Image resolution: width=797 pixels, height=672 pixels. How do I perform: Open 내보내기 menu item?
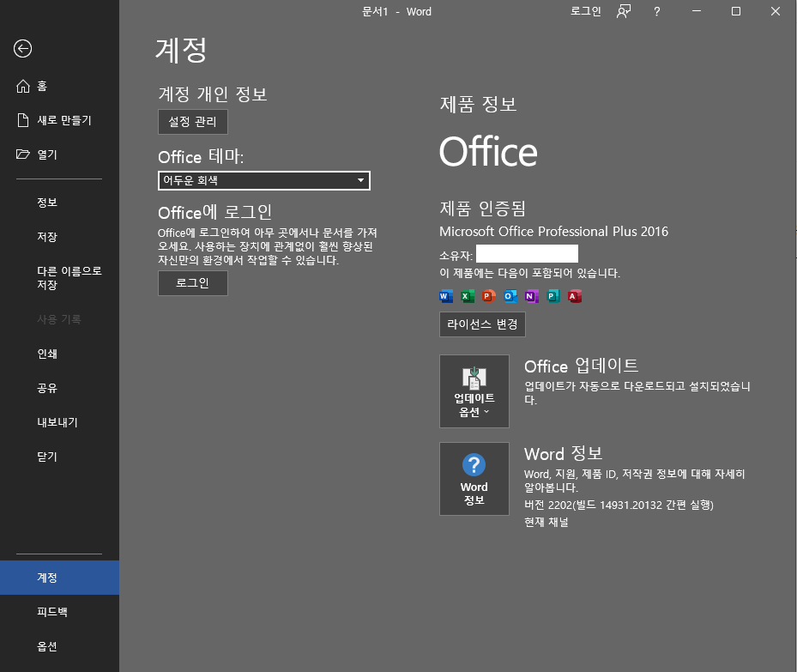point(59,422)
